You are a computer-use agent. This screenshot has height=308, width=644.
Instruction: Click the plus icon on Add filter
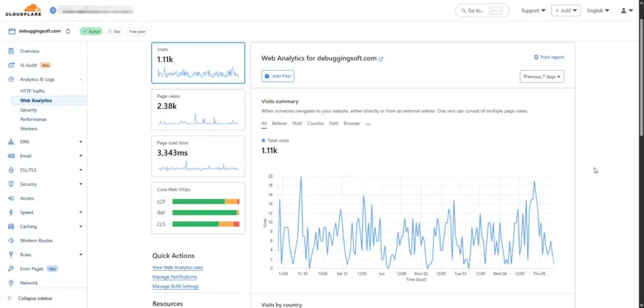tap(267, 76)
